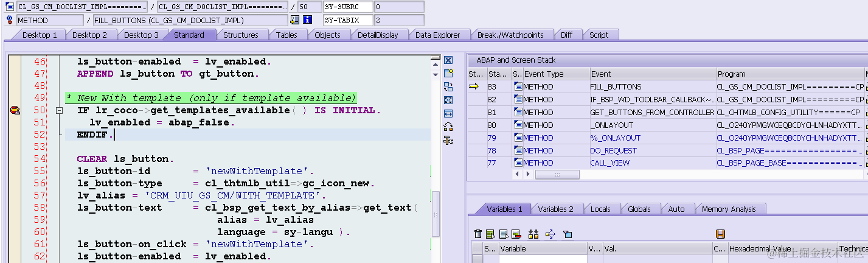
Task: Click the swap tool icon
Action: [448, 86]
